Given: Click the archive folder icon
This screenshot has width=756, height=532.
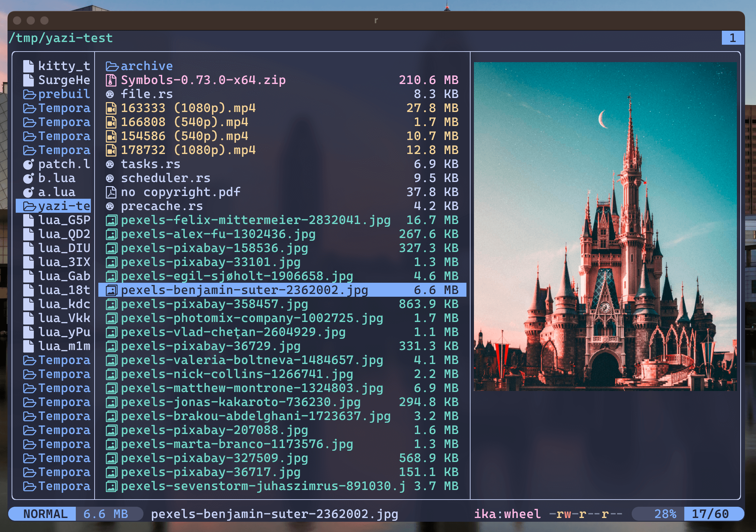Looking at the screenshot, I should tap(112, 66).
